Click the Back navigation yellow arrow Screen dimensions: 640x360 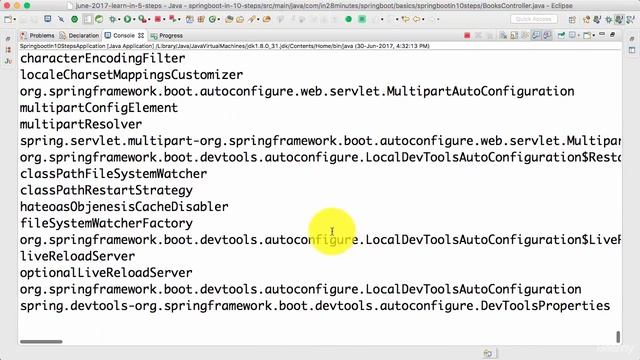tap(416, 19)
